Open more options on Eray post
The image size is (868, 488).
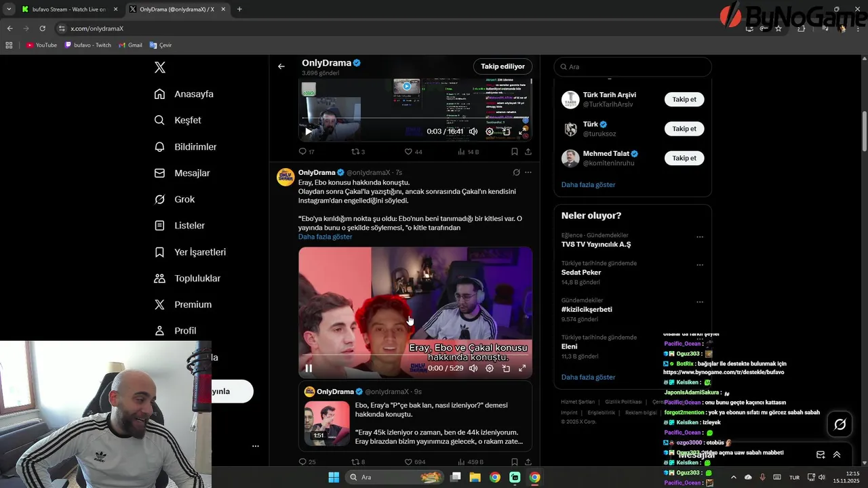pyautogui.click(x=528, y=172)
